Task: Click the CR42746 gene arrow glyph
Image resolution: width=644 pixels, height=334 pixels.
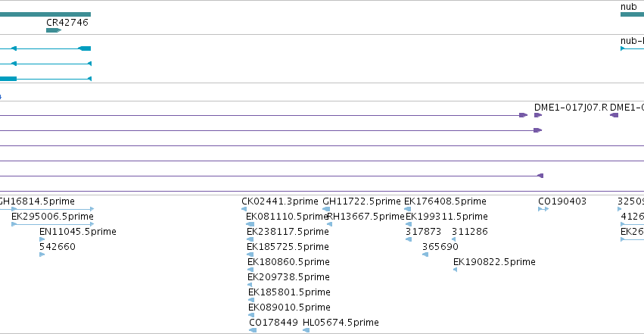Action: click(54, 30)
